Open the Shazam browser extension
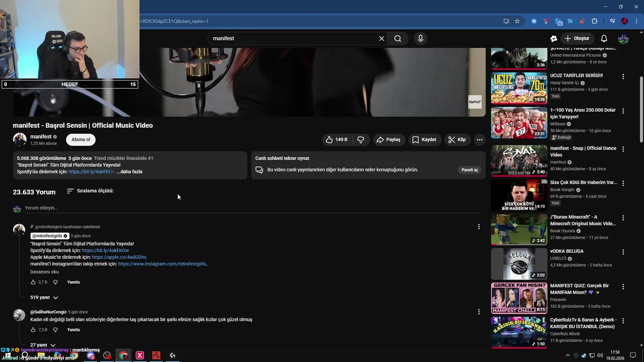This screenshot has width=644, height=362. (x=534, y=21)
